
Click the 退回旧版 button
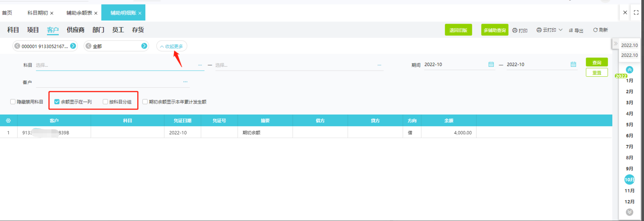(458, 30)
